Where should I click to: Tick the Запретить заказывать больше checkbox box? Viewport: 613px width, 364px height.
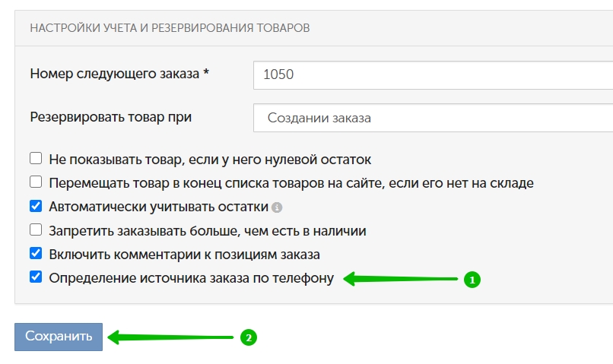[x=36, y=229]
